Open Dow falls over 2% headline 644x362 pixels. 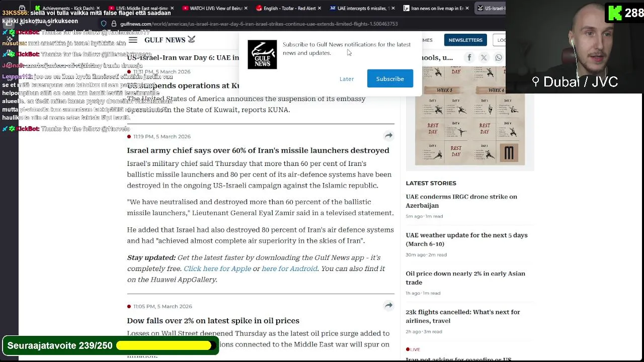213,321
